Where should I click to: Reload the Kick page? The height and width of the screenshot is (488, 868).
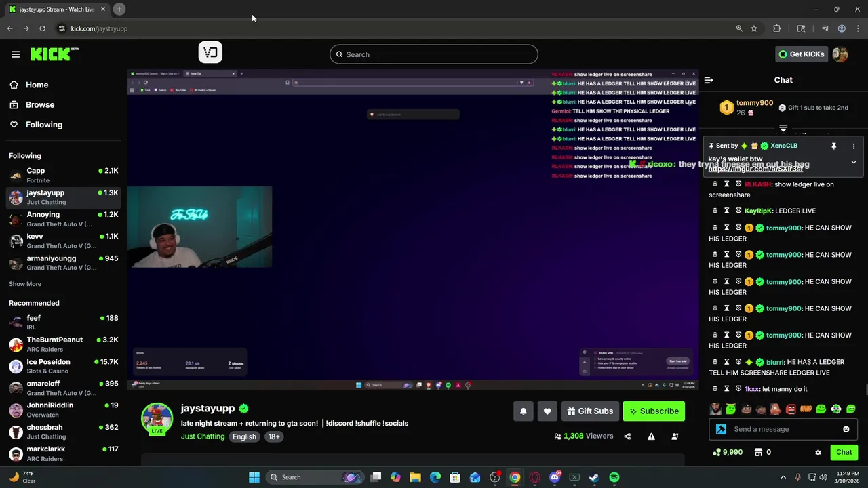click(42, 28)
